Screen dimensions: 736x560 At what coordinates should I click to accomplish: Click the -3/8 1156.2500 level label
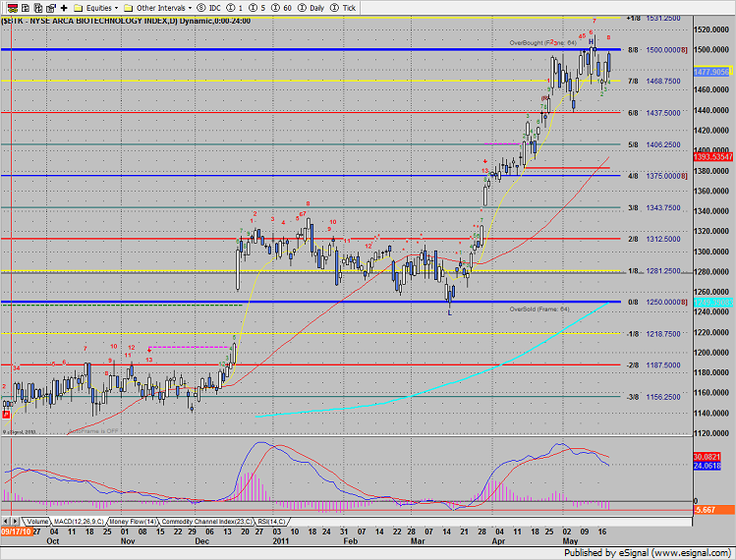tap(653, 397)
